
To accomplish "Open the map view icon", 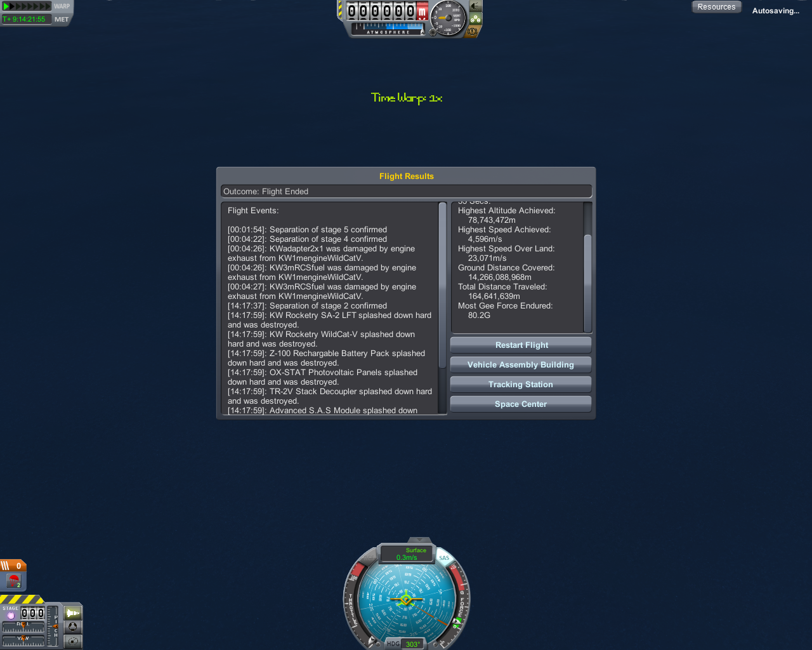I will [x=73, y=641].
